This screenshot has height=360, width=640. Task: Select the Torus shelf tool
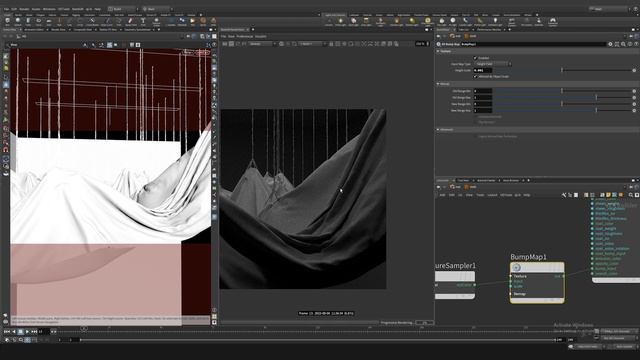39,22
